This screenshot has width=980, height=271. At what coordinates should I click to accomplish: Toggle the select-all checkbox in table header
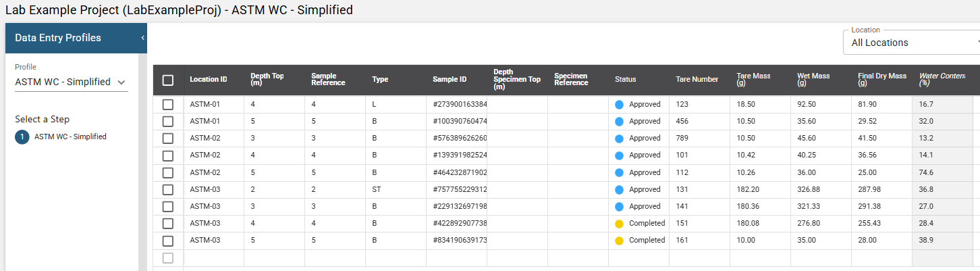pos(168,80)
